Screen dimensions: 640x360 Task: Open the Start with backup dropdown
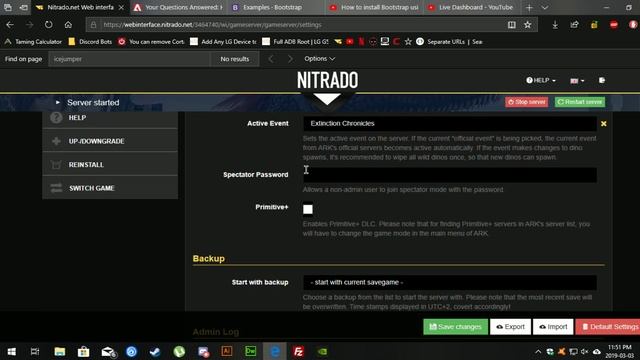point(450,282)
